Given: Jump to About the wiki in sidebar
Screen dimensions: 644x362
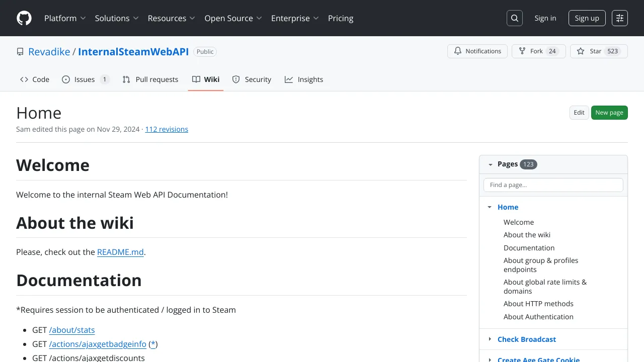Looking at the screenshot, I should [527, 235].
